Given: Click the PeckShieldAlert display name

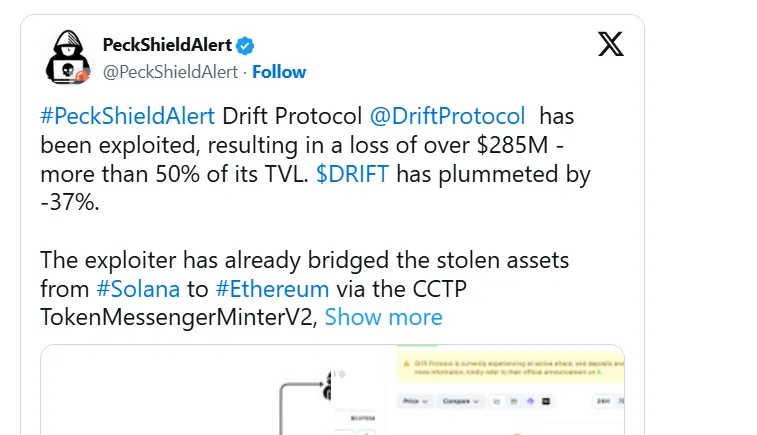Looking at the screenshot, I should coord(167,45).
